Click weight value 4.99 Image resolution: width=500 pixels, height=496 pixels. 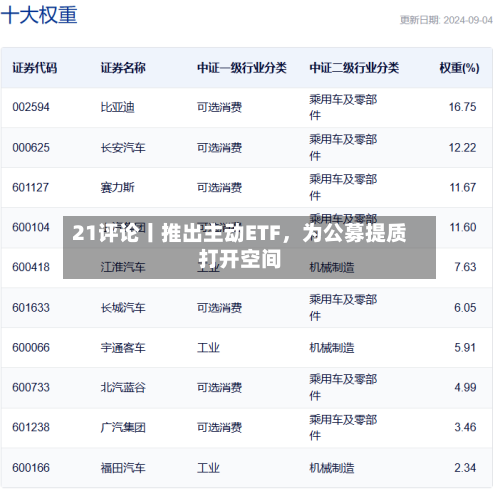tap(465, 387)
